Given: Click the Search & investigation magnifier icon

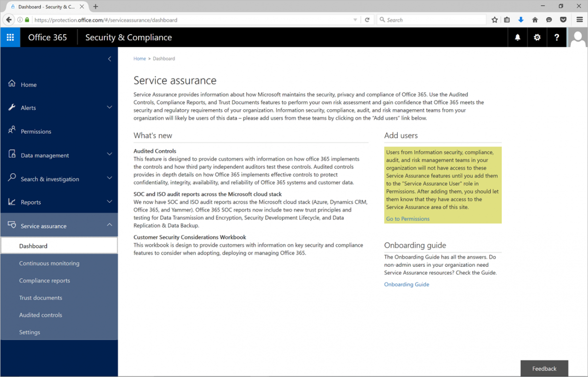Looking at the screenshot, I should pyautogui.click(x=12, y=179).
